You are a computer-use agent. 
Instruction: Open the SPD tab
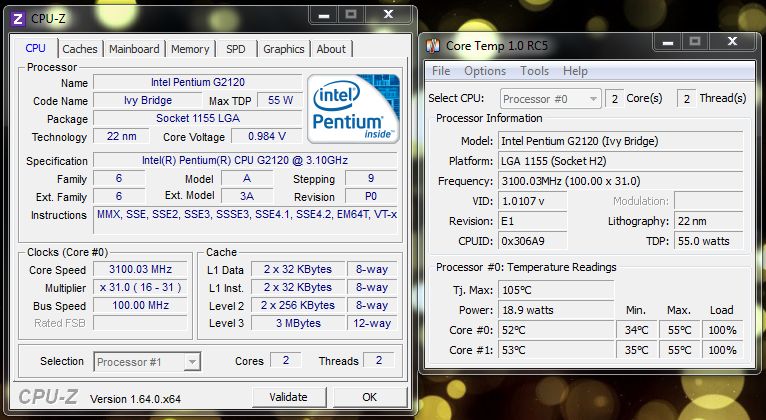point(235,49)
